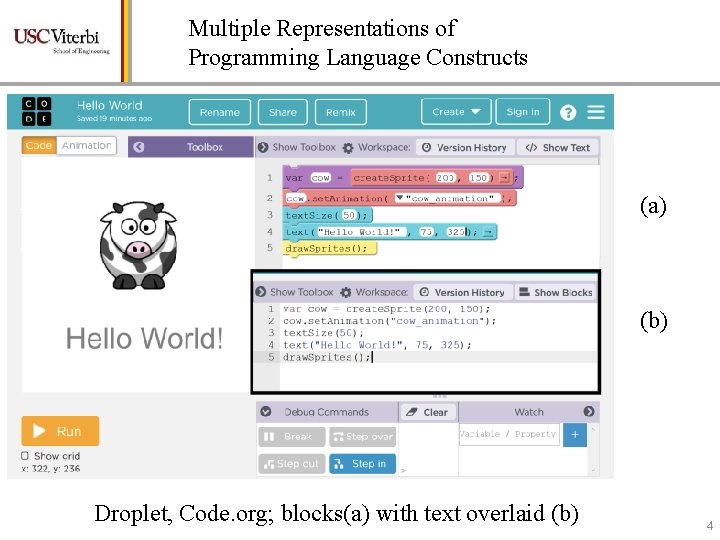
Task: Expand the createSprite block arrow on line 1
Action: (504, 178)
